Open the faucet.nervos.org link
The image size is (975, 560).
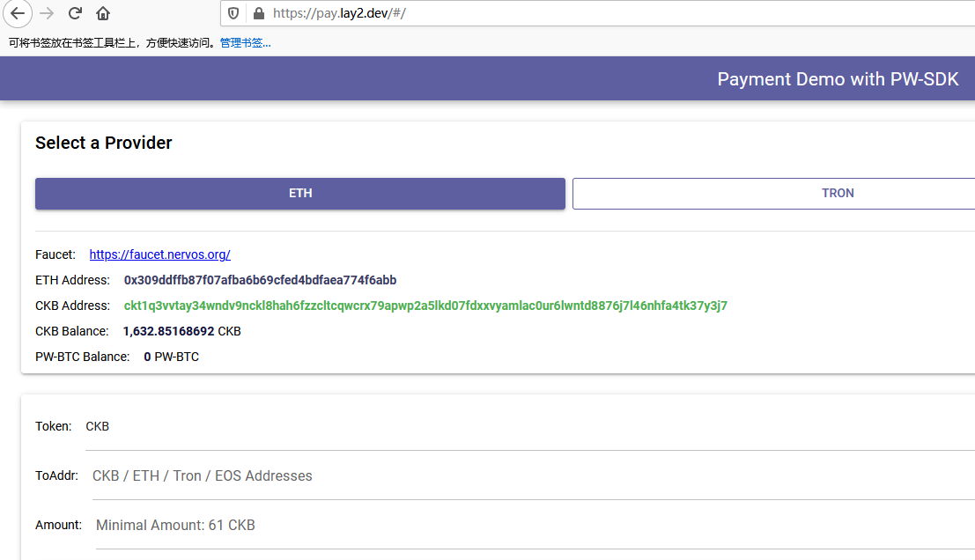pyautogui.click(x=159, y=254)
